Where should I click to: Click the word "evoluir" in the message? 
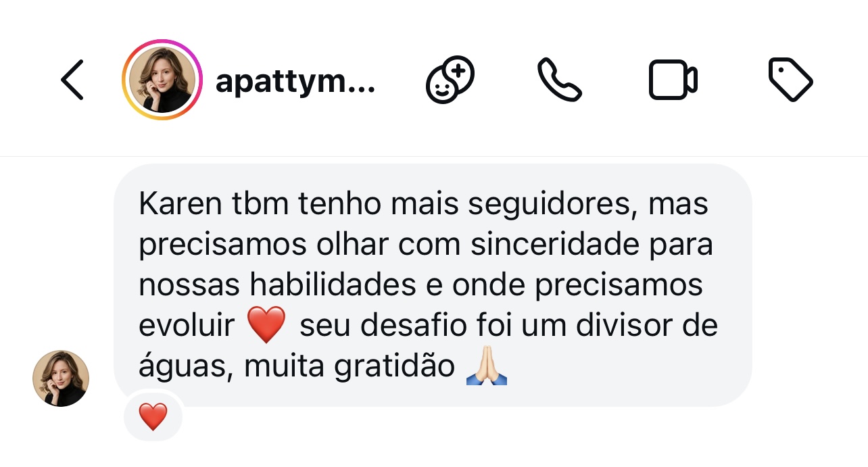point(186,326)
